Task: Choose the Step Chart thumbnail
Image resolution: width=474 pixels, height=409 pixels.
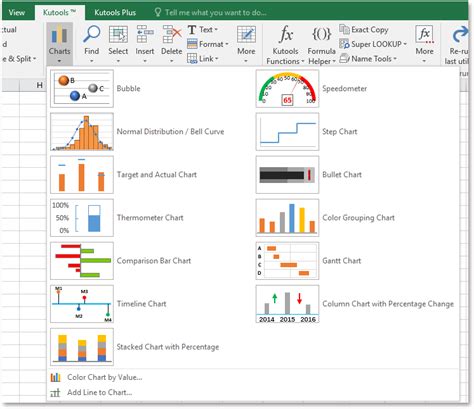Action: tap(287, 132)
